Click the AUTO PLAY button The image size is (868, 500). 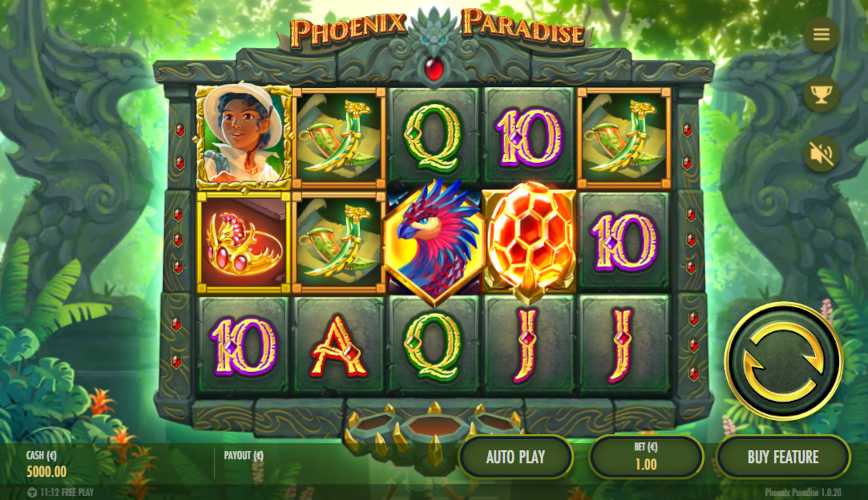tap(515, 457)
